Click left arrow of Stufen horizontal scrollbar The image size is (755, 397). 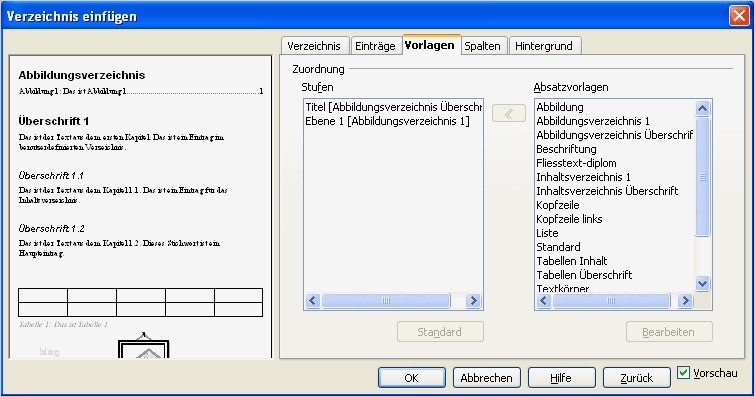pos(312,301)
